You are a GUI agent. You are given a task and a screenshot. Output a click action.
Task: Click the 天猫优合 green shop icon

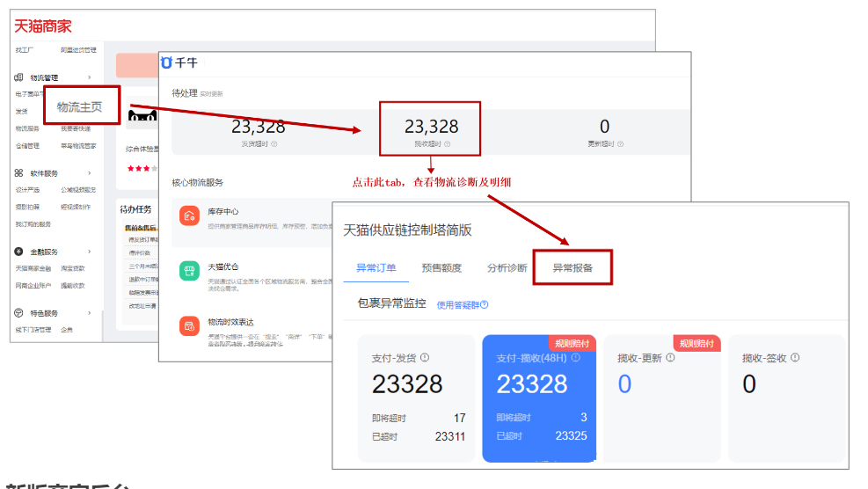(190, 271)
